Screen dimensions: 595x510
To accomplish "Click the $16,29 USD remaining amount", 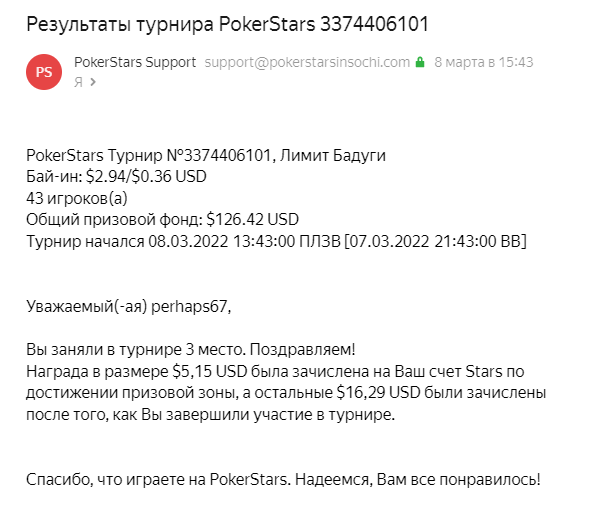I will 378,393.
